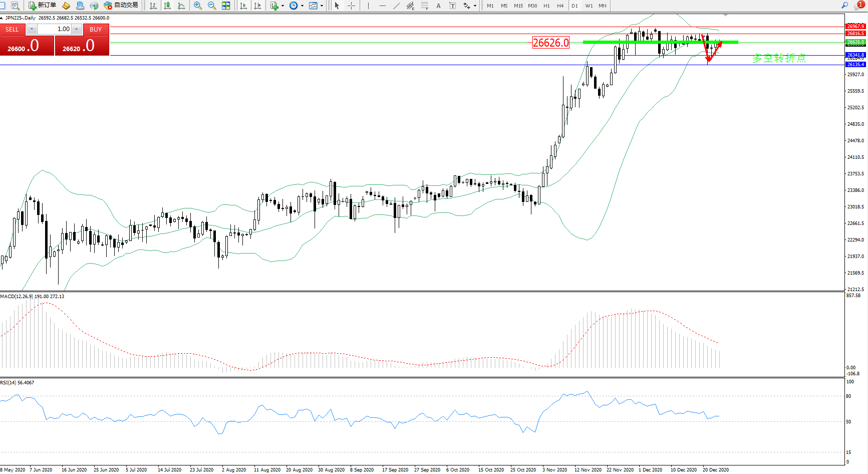Increase lot volume with up arrow
This screenshot has height=474, width=868.
click(x=77, y=29)
